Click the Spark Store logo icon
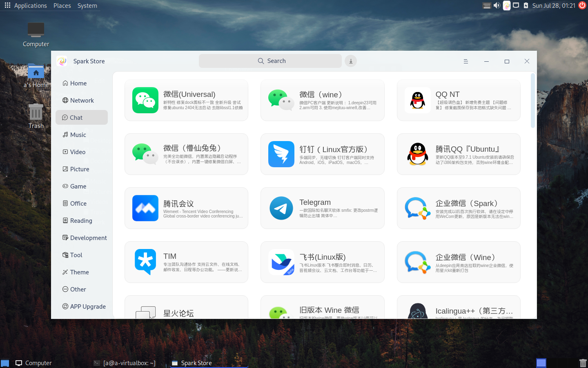The height and width of the screenshot is (368, 588). click(62, 61)
